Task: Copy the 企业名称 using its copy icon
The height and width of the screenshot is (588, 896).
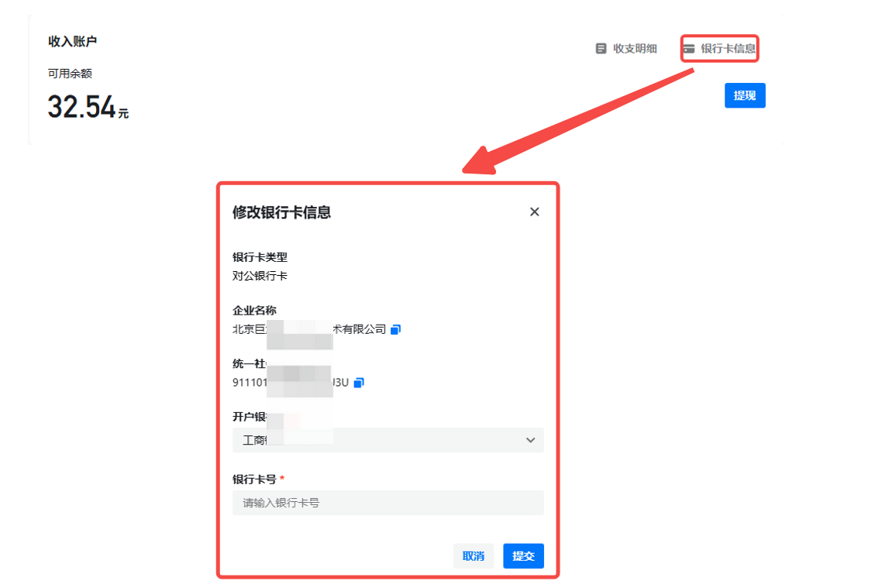Action: coord(395,329)
